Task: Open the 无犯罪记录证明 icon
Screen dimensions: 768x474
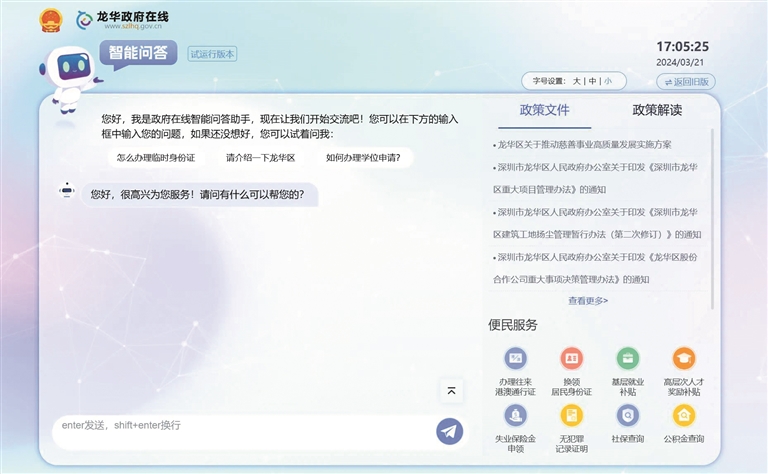Action: coord(571,415)
